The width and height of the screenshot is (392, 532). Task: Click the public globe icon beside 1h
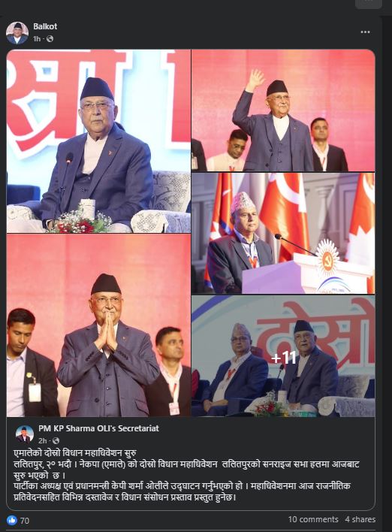coord(50,39)
